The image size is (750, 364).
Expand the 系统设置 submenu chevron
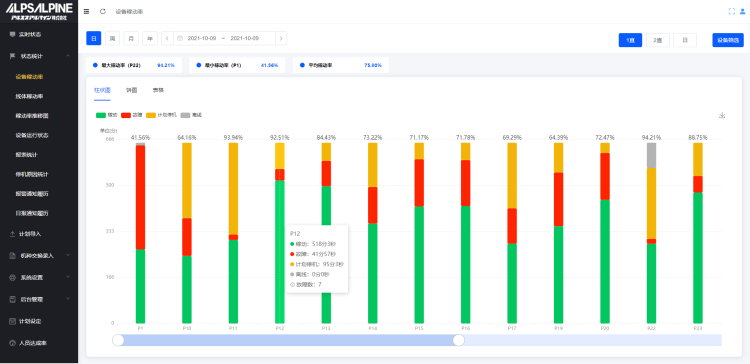68,277
